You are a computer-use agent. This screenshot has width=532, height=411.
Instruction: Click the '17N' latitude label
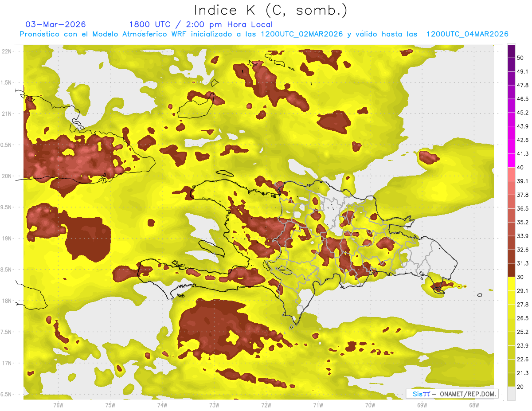click(7, 363)
